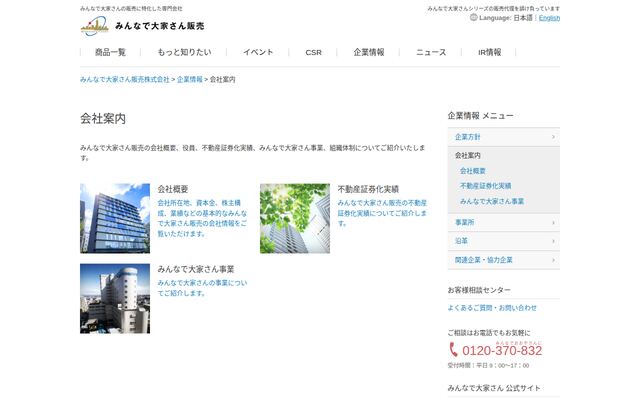The width and height of the screenshot is (640, 400).
Task: Click the みんなで大家さん販売 site title text
Action: [x=160, y=26]
